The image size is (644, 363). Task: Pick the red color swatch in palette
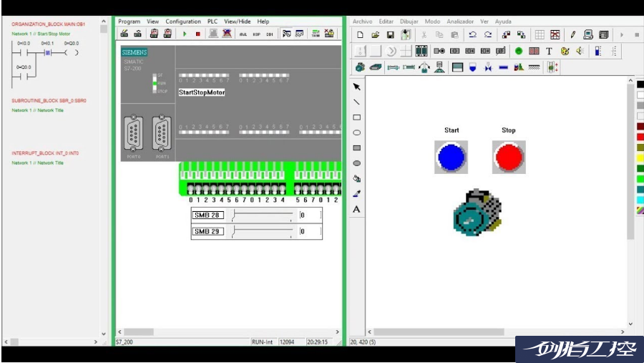[x=640, y=136]
